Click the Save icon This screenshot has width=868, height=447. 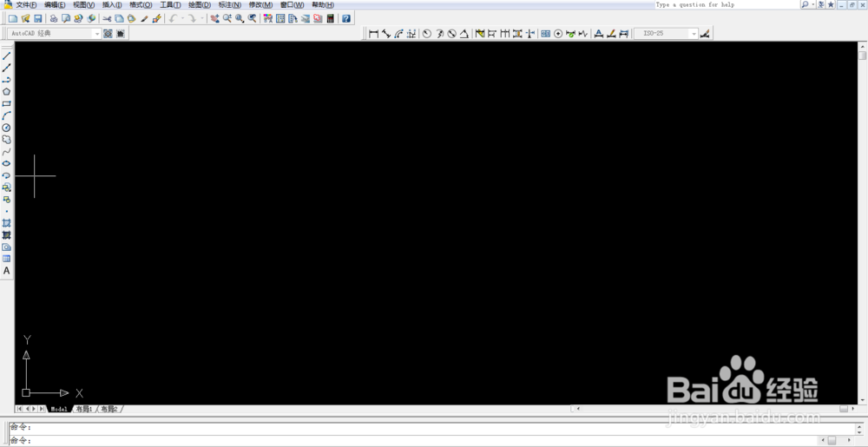click(x=37, y=18)
